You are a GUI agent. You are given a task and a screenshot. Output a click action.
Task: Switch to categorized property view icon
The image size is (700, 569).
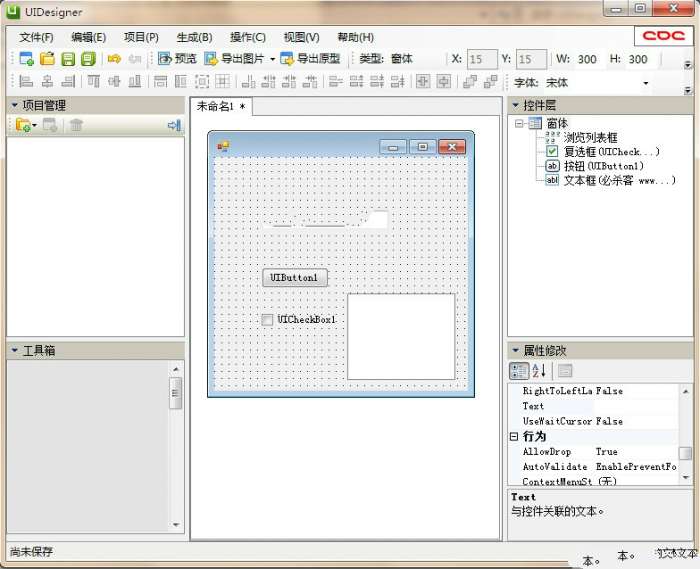pyautogui.click(x=519, y=371)
